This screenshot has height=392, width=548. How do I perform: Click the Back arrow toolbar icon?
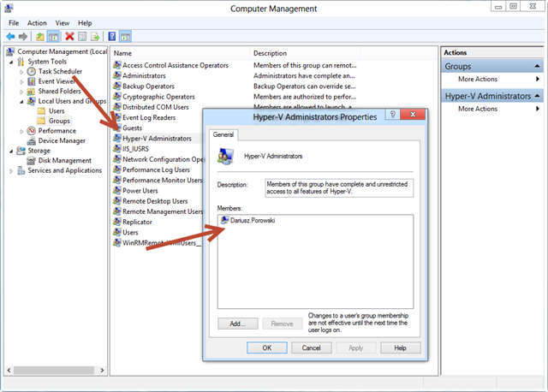click(x=10, y=36)
